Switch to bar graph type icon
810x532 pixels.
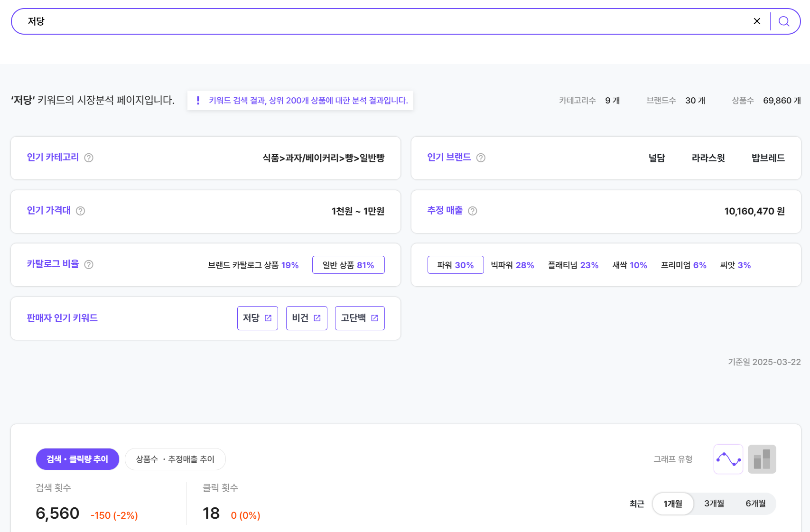point(762,459)
